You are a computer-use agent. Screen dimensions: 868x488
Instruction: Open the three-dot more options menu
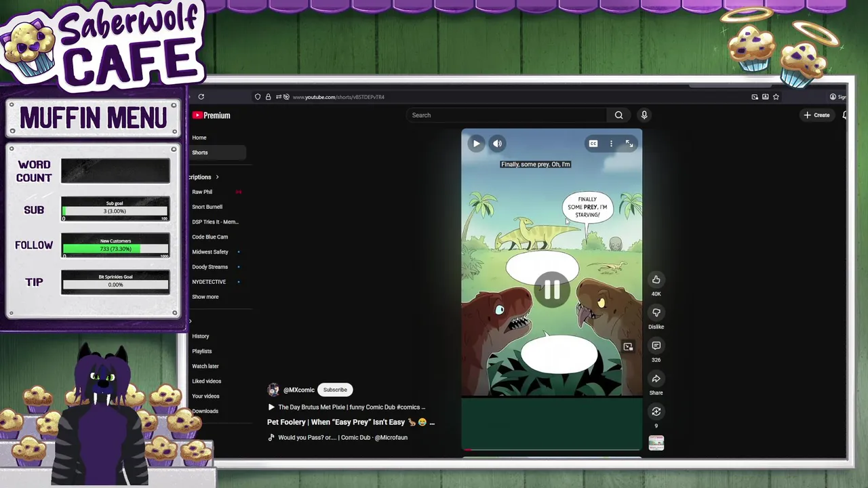[611, 143]
